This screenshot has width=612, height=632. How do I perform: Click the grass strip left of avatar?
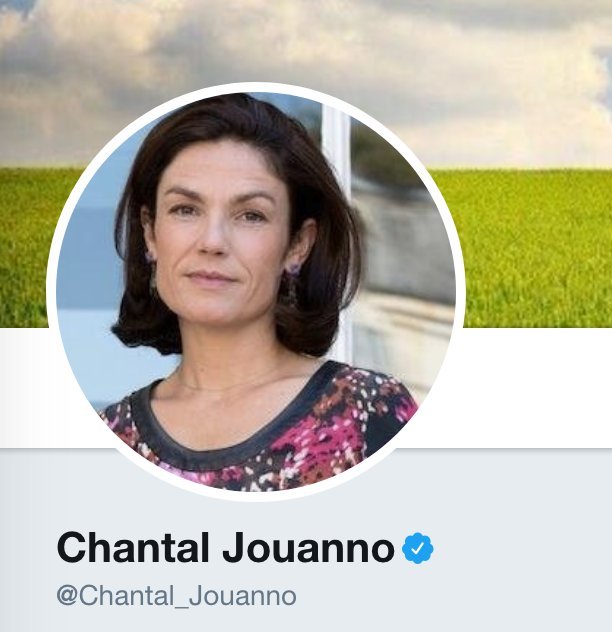(28, 246)
